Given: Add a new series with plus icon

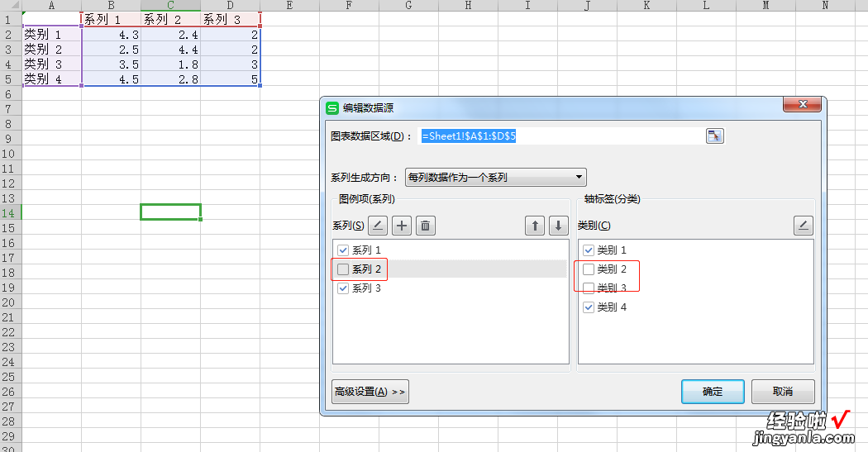Looking at the screenshot, I should point(401,225).
